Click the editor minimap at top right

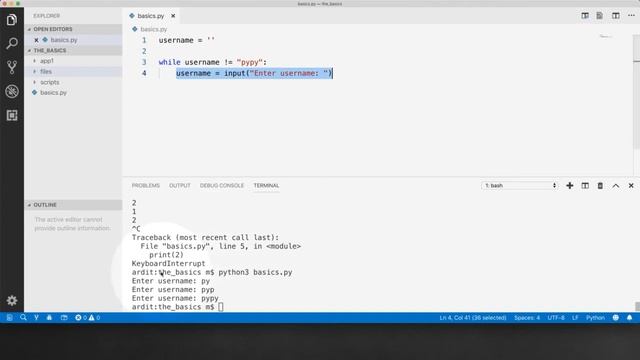(x=605, y=37)
